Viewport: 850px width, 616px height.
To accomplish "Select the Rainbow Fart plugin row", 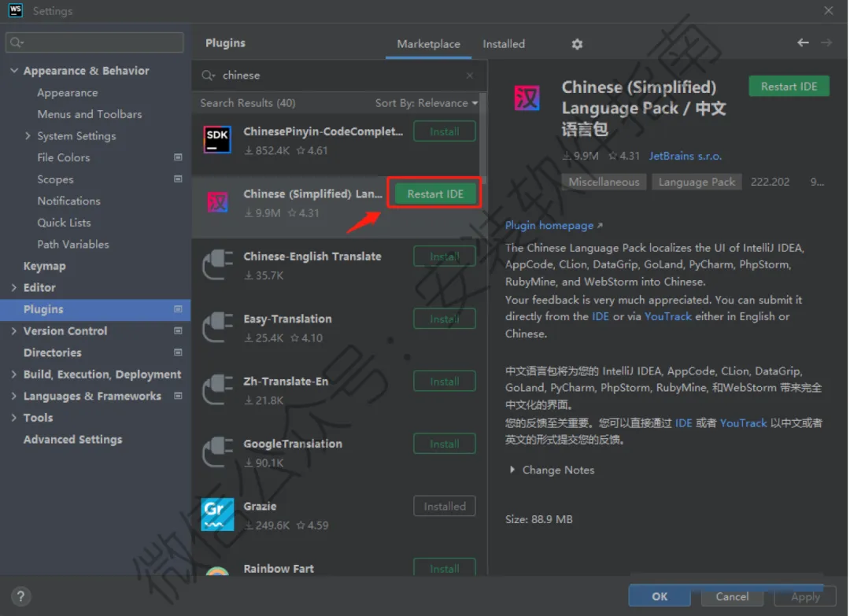I will (338, 568).
